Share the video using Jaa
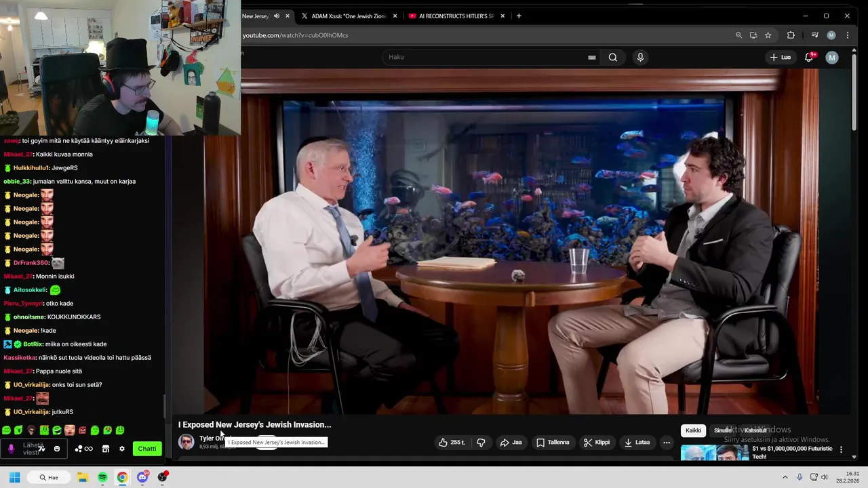Viewport: 868px width, 488px height. (511, 443)
